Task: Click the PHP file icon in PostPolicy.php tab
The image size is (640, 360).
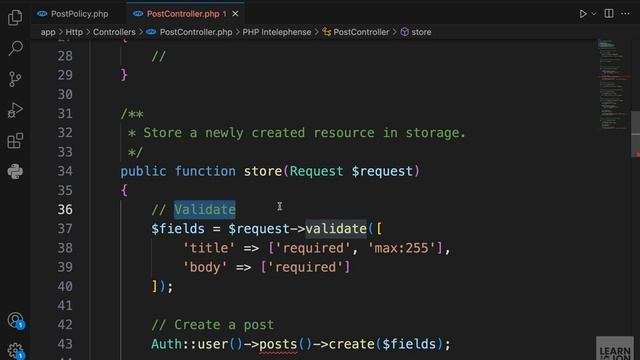Action: coord(42,14)
